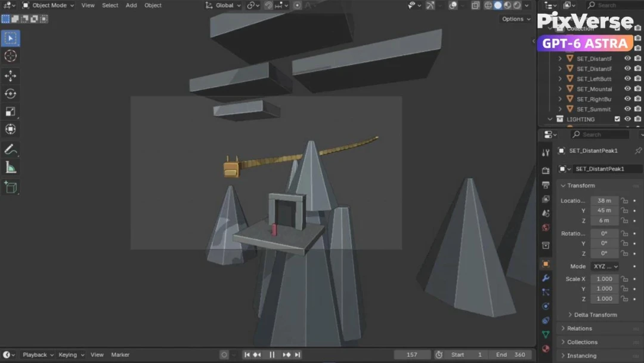Image resolution: width=644 pixels, height=363 pixels.
Task: Click the Scale X 1.000 field
Action: point(604,279)
